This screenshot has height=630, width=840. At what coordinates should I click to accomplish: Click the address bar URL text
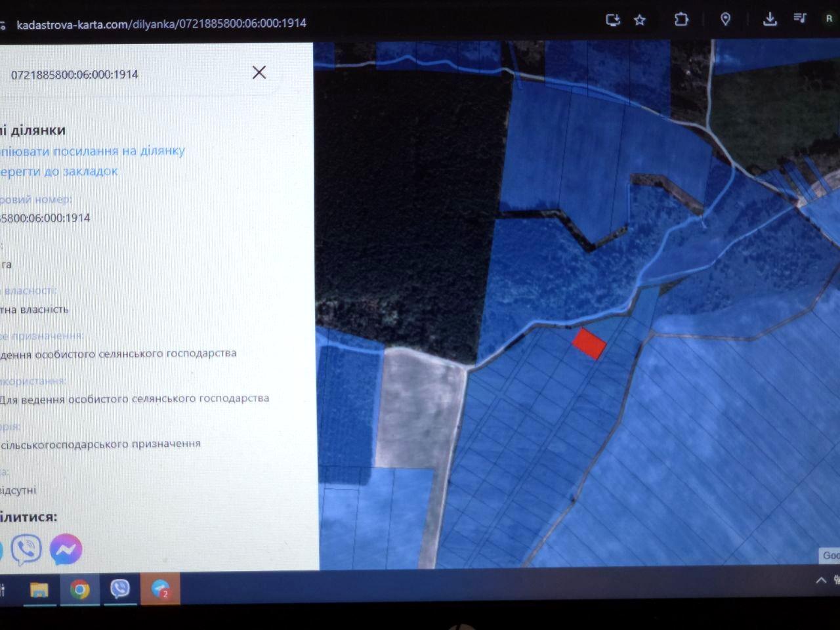point(161,24)
